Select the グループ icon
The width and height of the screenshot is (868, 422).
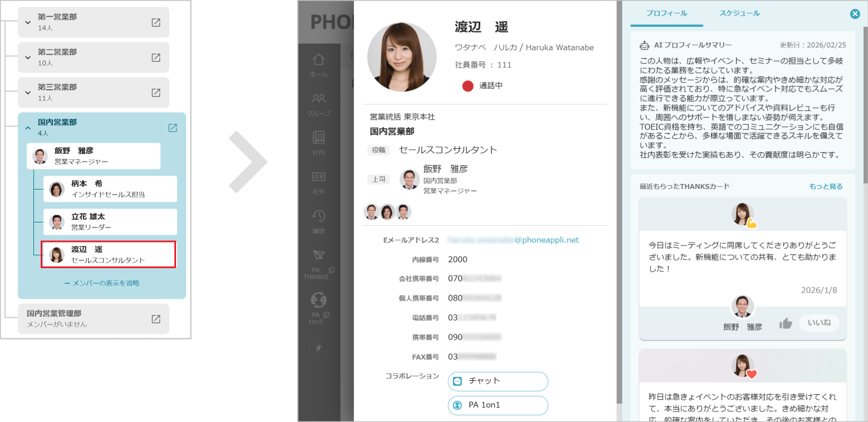click(318, 101)
